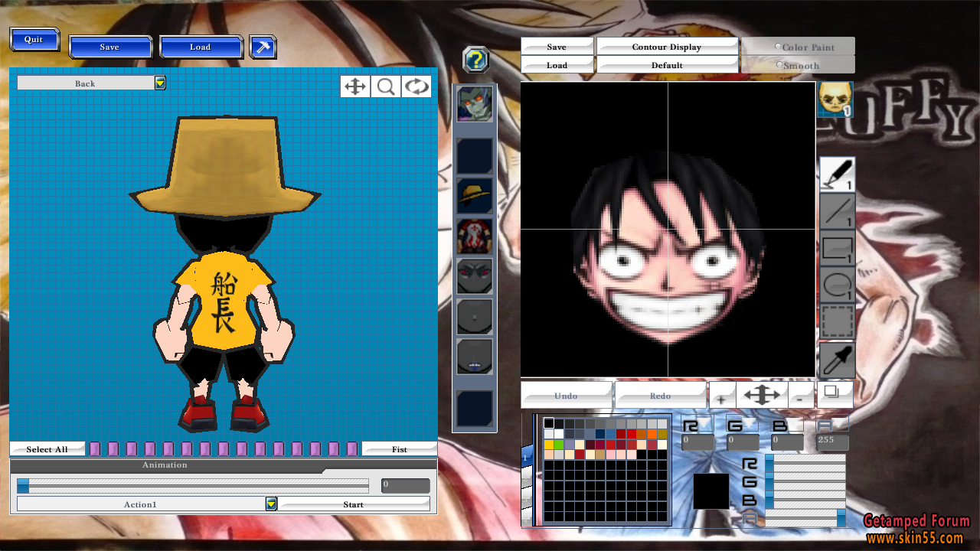Image resolution: width=980 pixels, height=551 pixels.
Task: Open the Back view dropdown arrow
Action: (x=160, y=83)
